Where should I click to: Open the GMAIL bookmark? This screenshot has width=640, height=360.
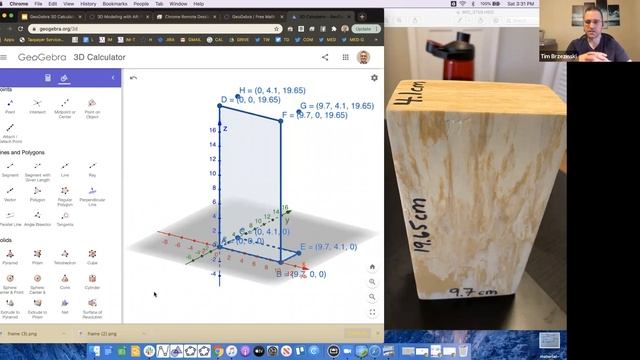coord(191,40)
